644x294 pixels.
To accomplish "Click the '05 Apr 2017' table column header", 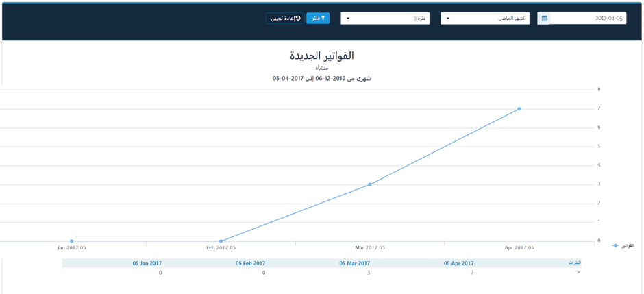I will [x=458, y=263].
